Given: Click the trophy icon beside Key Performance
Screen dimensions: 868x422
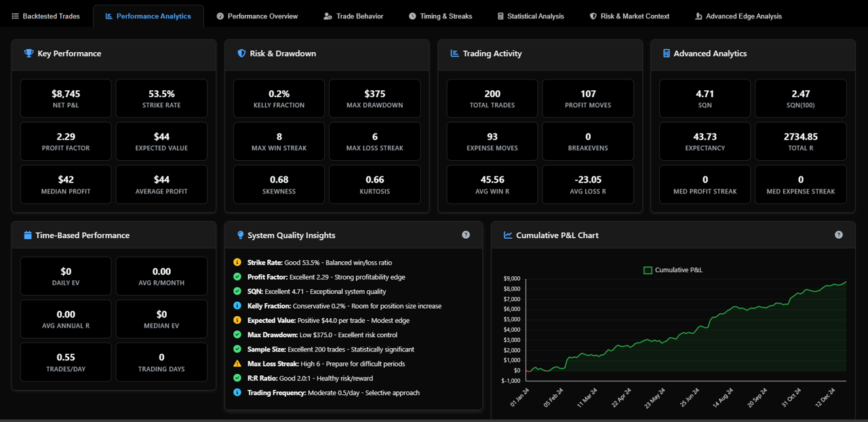Looking at the screenshot, I should [28, 54].
